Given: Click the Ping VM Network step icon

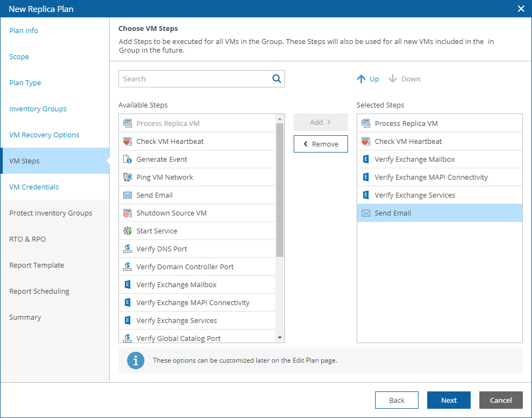Looking at the screenshot, I should tap(128, 177).
